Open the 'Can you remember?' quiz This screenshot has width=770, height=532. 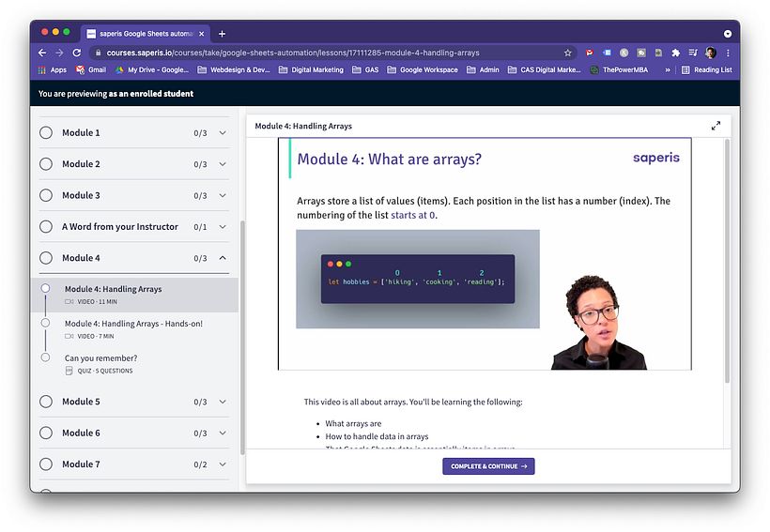(x=100, y=358)
